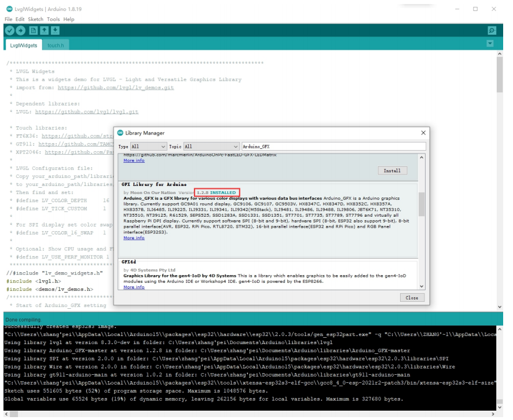This screenshot has width=513, height=420.
Task: Click the Library Manager list scrollbar
Action: pyautogui.click(x=421, y=203)
